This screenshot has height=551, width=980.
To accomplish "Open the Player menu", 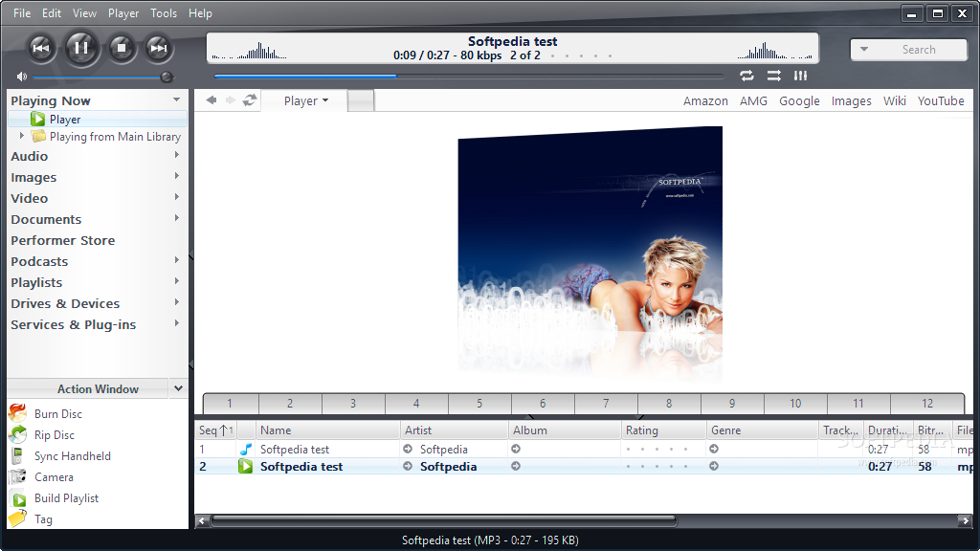I will 123,13.
